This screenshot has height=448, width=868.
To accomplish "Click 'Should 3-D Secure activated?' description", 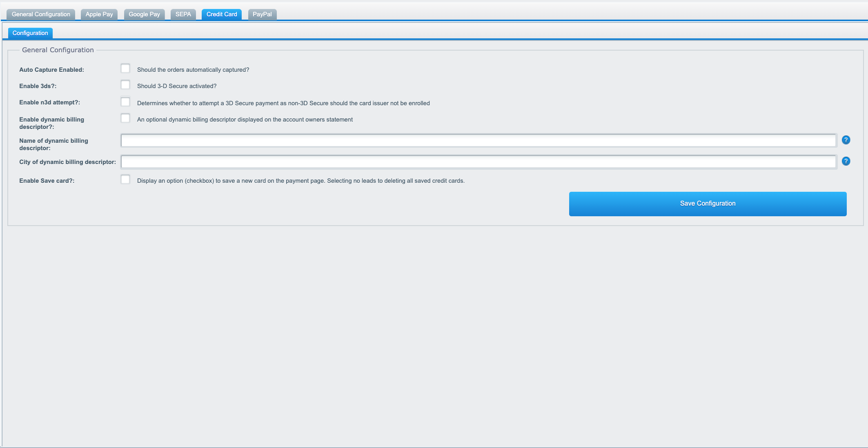I will click(x=177, y=86).
